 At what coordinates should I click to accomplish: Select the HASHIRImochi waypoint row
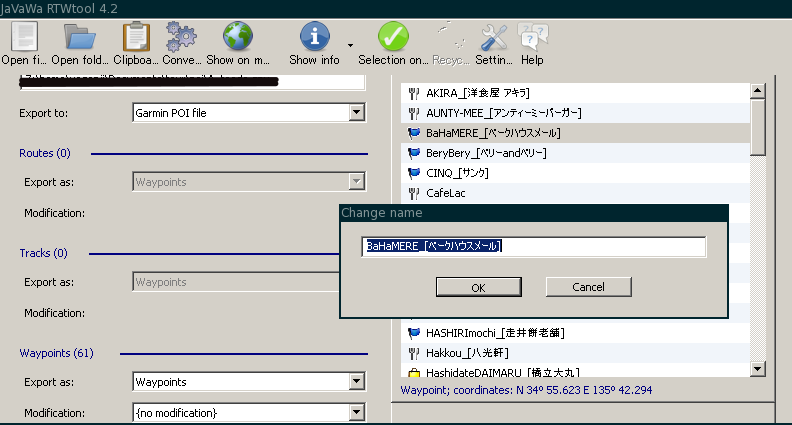(x=576, y=333)
